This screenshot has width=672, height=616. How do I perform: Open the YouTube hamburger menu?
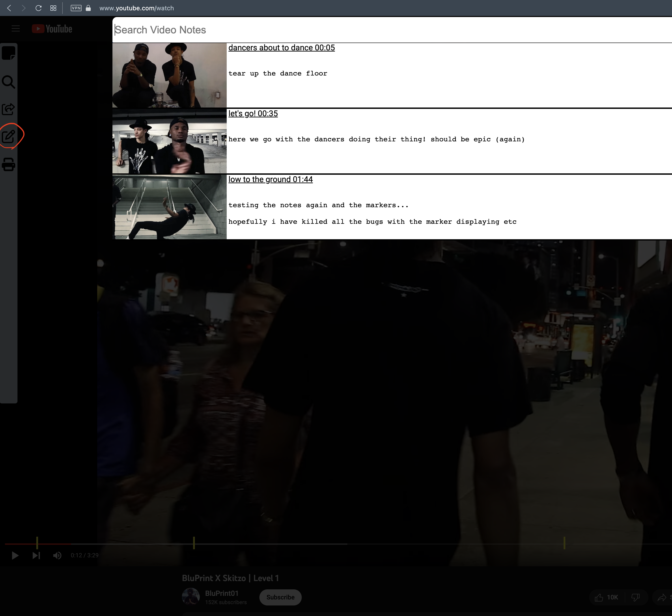click(16, 29)
